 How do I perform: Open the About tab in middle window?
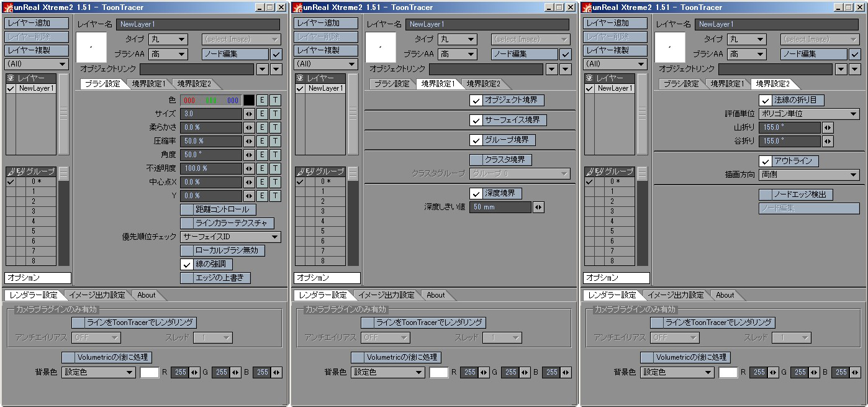click(435, 295)
